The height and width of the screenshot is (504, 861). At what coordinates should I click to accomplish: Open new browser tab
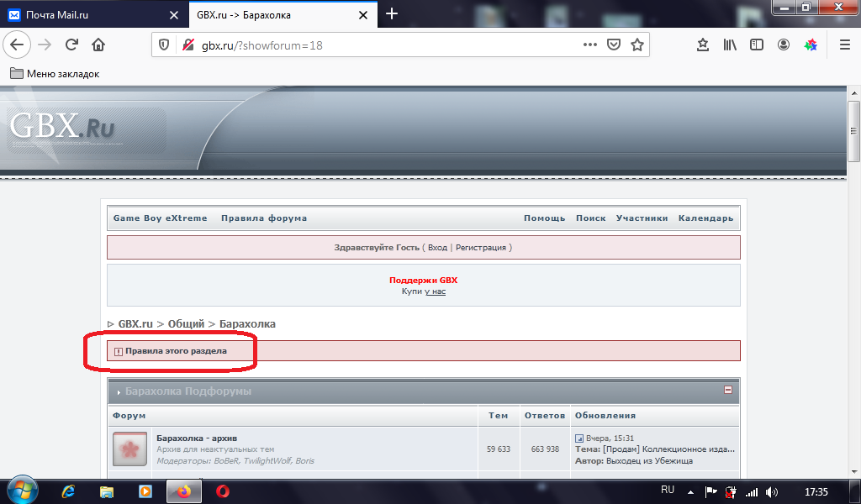(392, 14)
